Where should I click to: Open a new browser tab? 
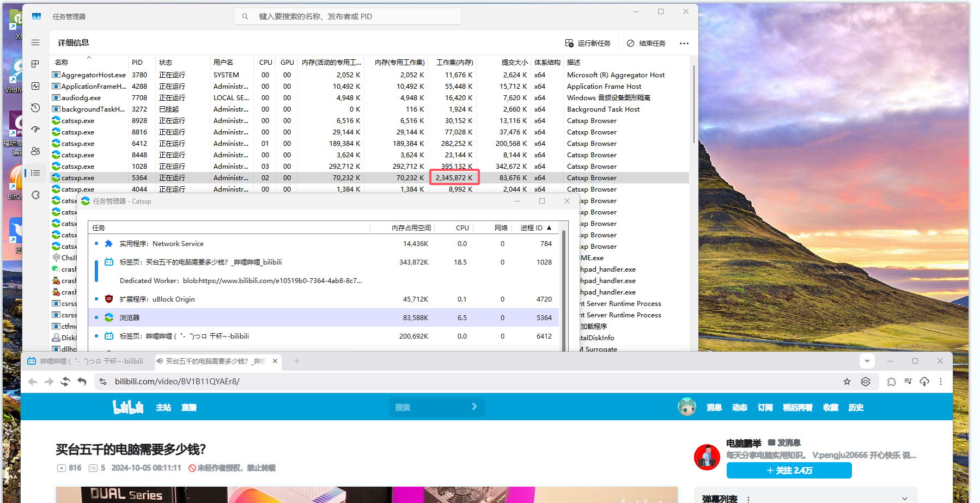click(297, 361)
